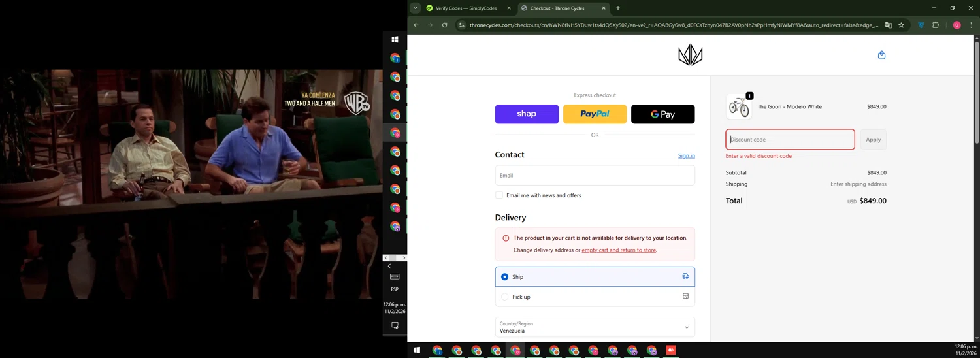Pay with the Shop Pay button
Image resolution: width=980 pixels, height=358 pixels.
527,114
